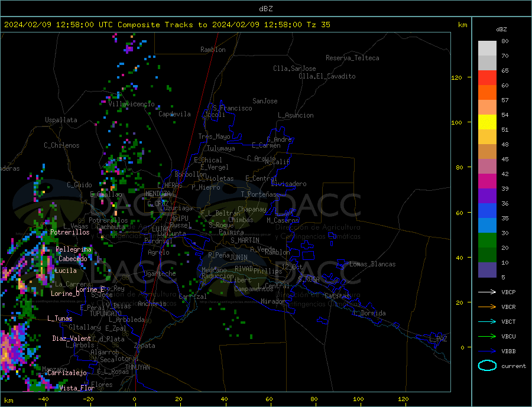Click the white VBCP arrow in legend
The image size is (532, 407).
487,292
